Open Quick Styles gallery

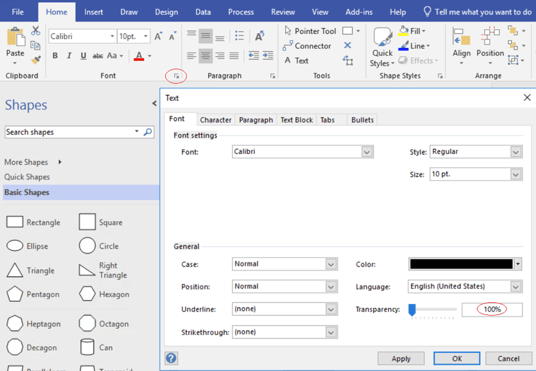[382, 47]
